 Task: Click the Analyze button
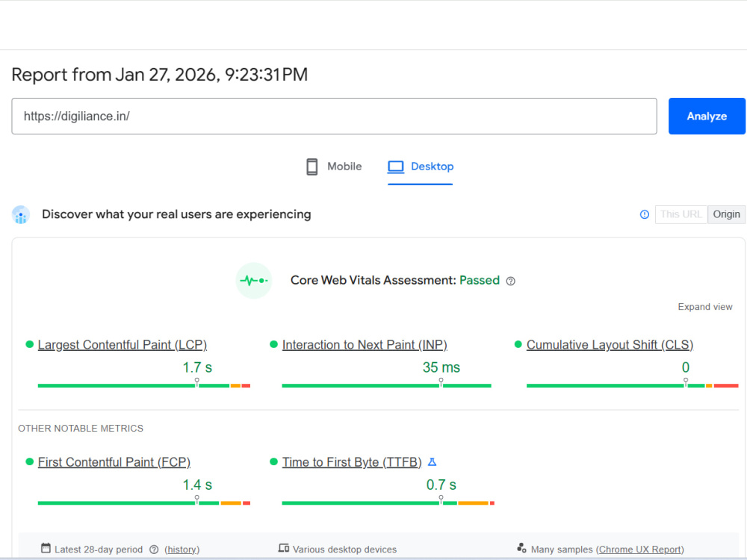[707, 116]
